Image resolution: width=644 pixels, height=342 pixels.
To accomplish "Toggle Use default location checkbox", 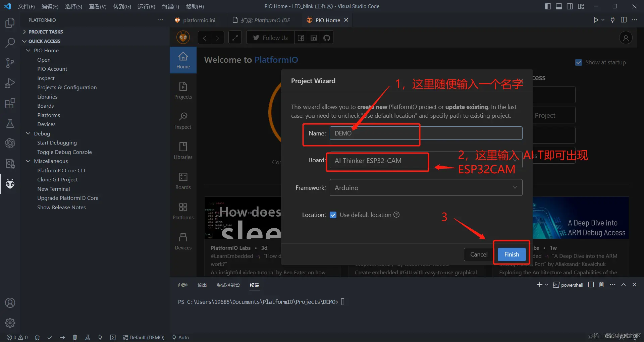I will (x=333, y=215).
